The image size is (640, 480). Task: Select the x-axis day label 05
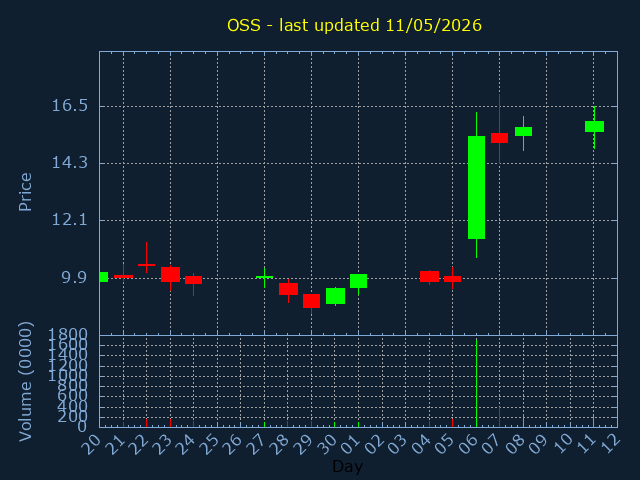[x=443, y=444]
